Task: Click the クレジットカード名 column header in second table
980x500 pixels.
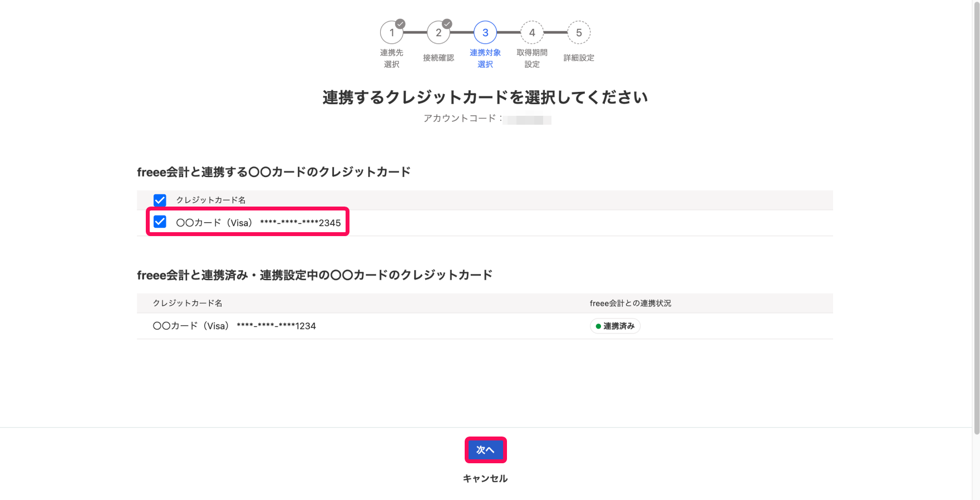Action: 187,303
